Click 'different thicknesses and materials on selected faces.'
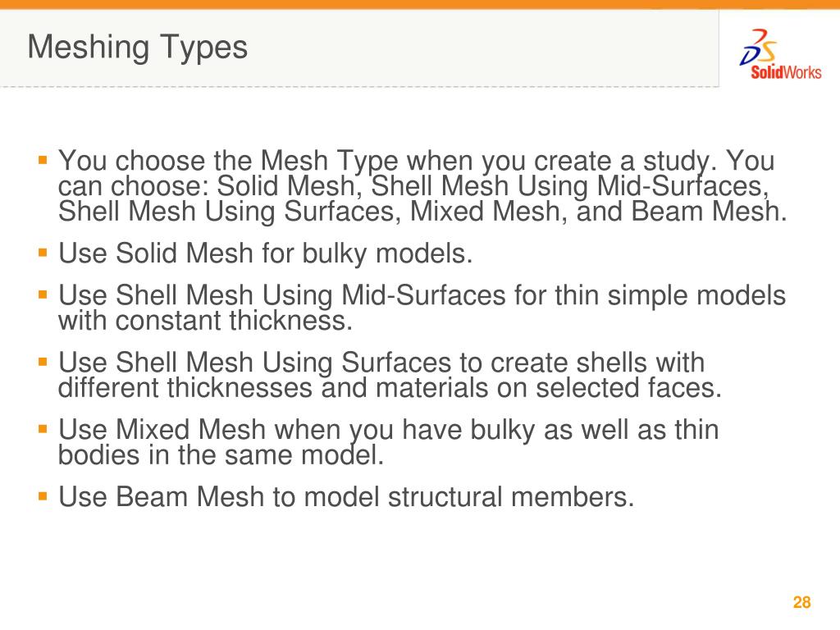This screenshot has width=840, height=630. (x=390, y=388)
